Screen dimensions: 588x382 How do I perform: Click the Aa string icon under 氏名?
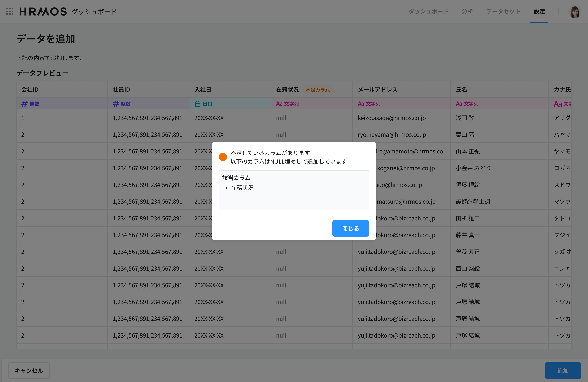pyautogui.click(x=459, y=104)
